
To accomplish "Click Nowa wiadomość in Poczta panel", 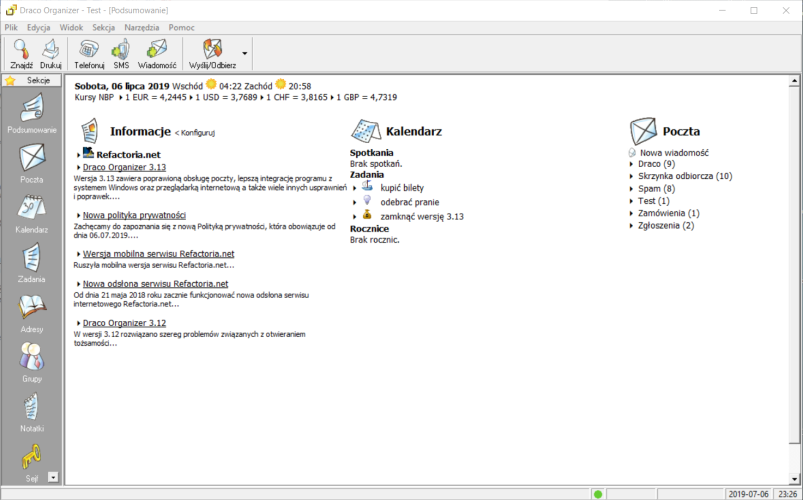I will (674, 153).
